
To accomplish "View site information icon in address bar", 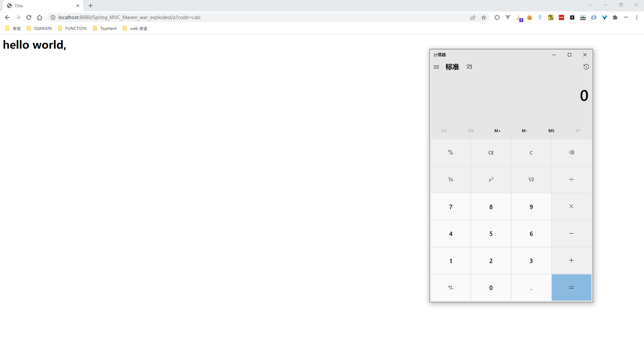I will (x=53, y=17).
